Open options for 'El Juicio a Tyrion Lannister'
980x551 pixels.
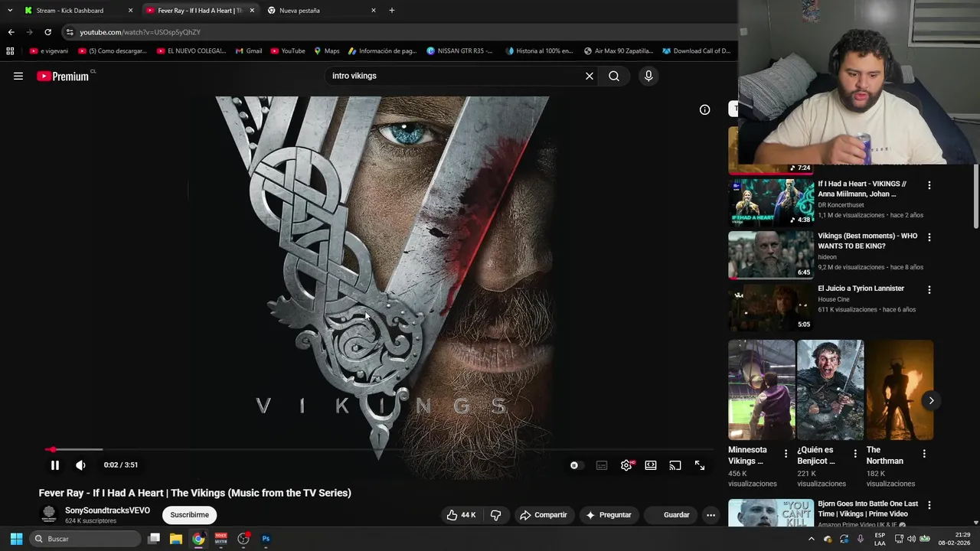tap(929, 290)
